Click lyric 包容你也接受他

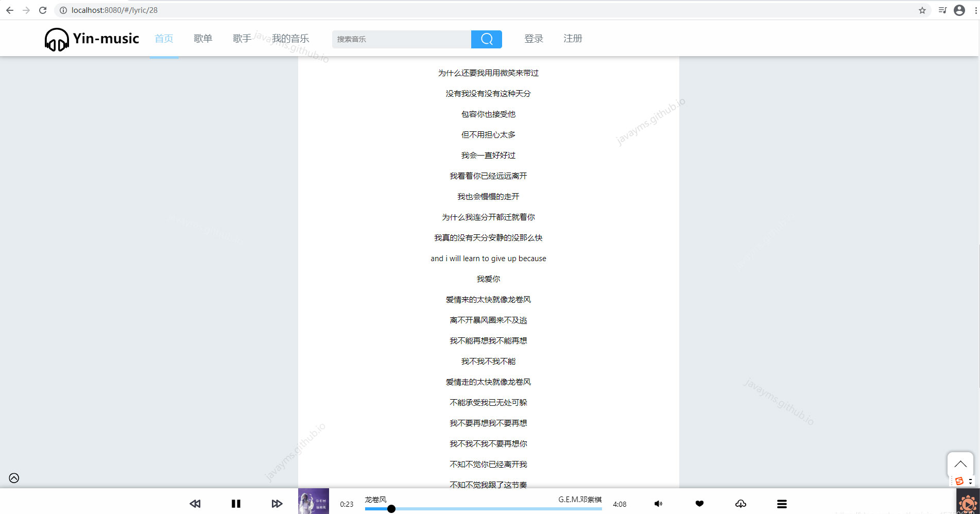(488, 114)
